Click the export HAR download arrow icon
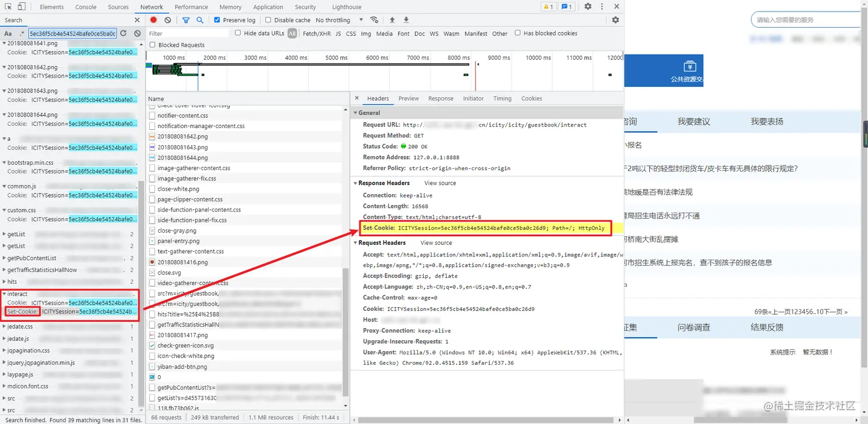This screenshot has width=868, height=424. click(406, 20)
